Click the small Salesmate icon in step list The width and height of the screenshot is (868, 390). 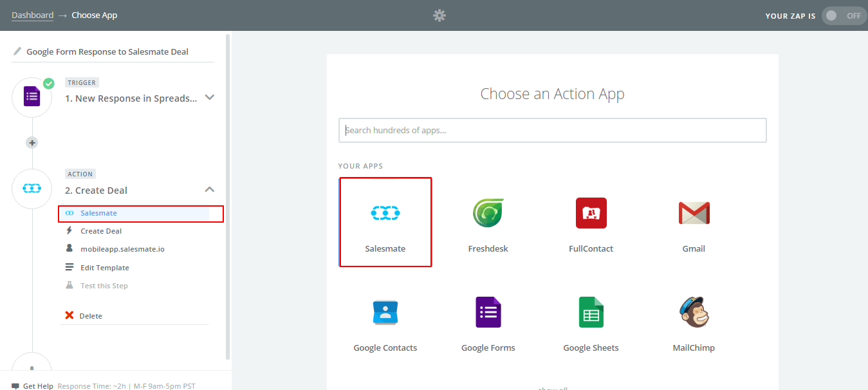[x=69, y=213]
